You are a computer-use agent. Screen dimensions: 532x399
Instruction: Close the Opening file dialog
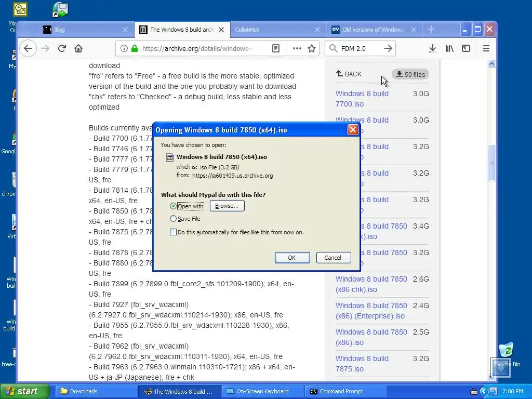coord(353,129)
